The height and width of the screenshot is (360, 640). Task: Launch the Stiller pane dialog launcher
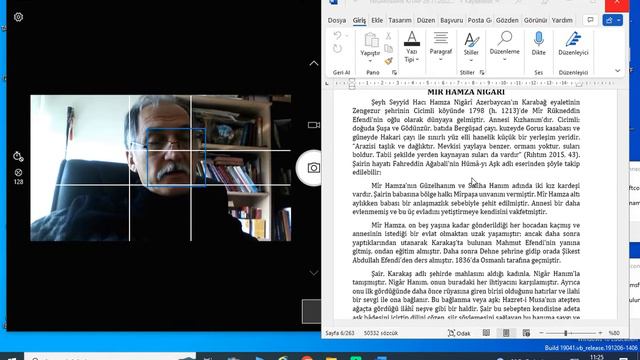click(482, 72)
